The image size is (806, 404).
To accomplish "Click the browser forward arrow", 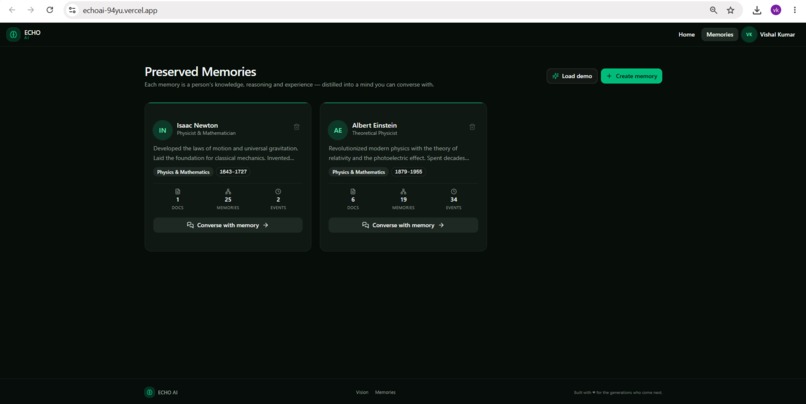I will [31, 10].
